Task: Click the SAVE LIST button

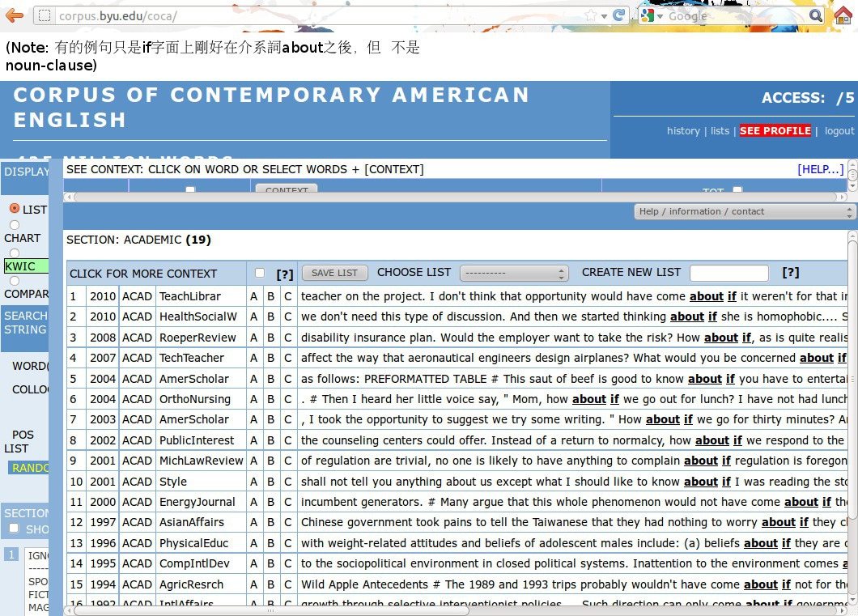Action: click(x=334, y=273)
